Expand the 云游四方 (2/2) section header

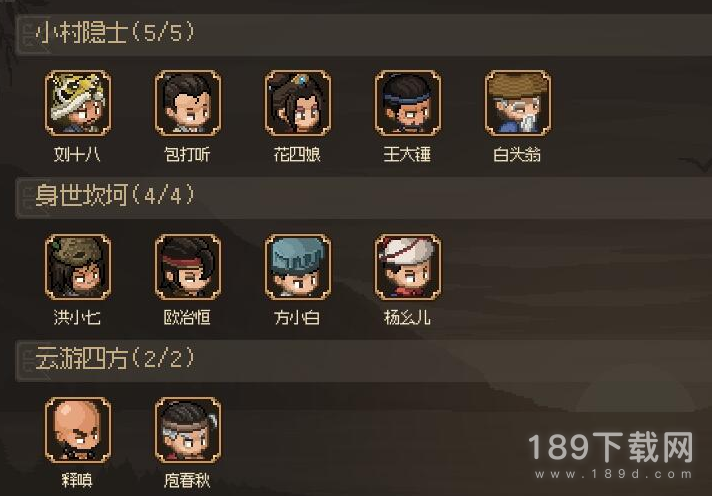363,361
